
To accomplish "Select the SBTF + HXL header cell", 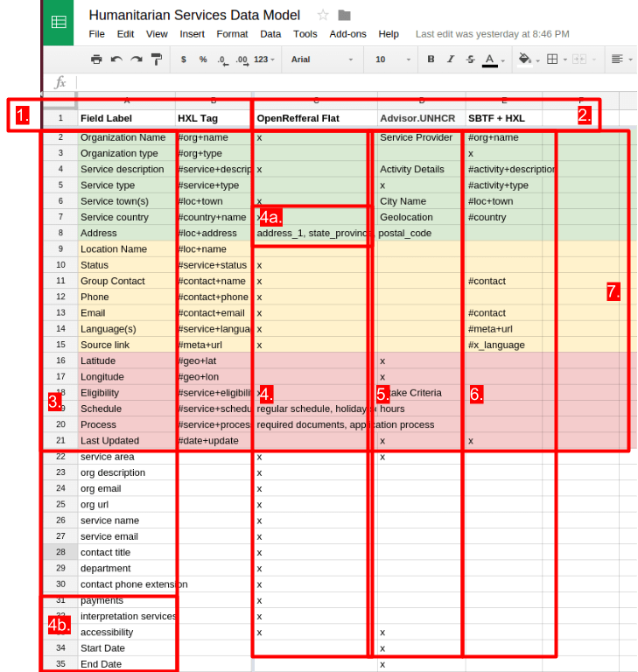I will pyautogui.click(x=504, y=118).
